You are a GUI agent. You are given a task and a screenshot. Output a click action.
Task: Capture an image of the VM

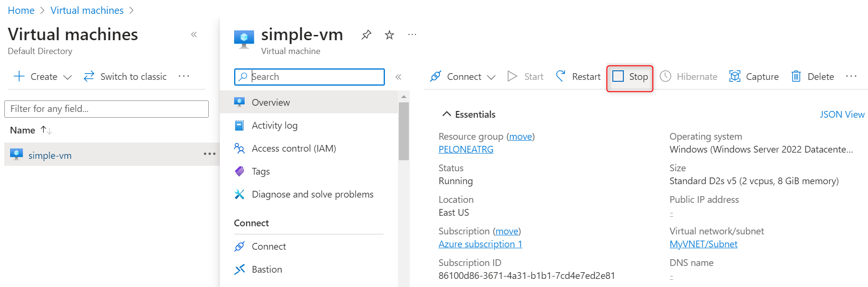pyautogui.click(x=754, y=77)
